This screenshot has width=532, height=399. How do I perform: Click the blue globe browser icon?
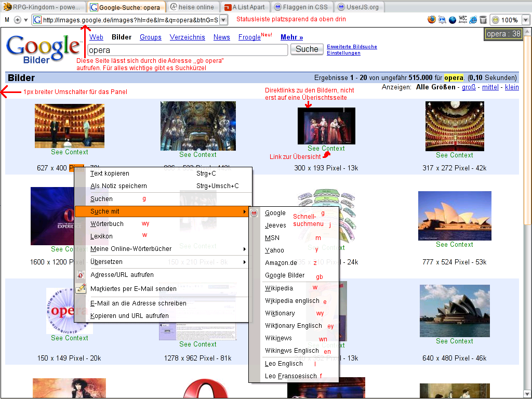click(453, 20)
